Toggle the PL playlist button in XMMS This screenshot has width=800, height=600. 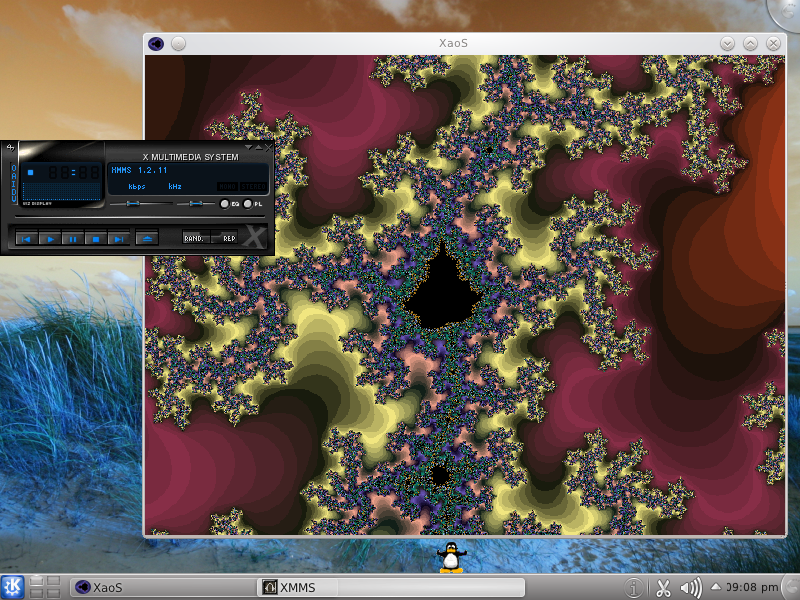click(x=253, y=204)
